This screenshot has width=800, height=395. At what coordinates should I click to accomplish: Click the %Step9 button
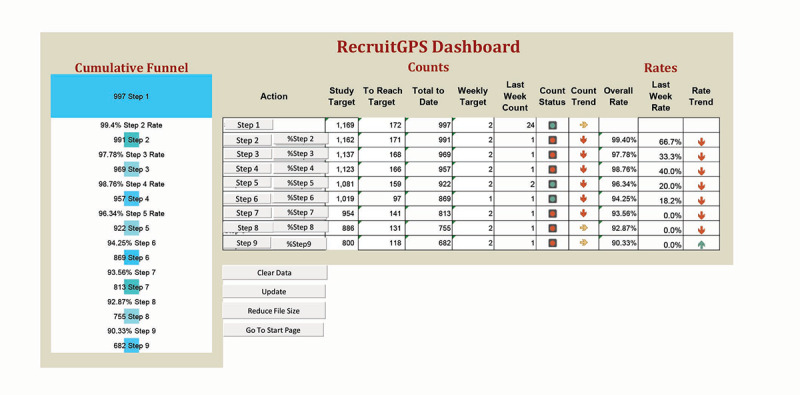[x=298, y=244]
